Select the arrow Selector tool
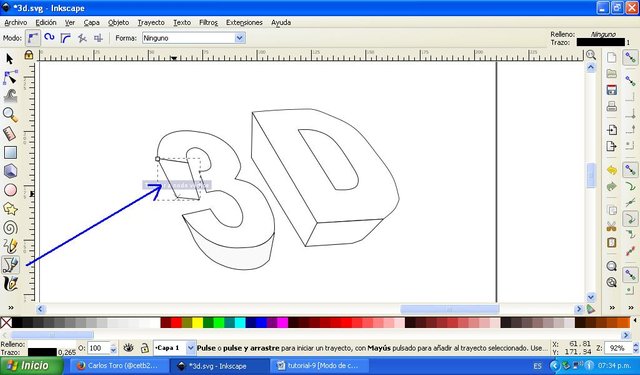This screenshot has height=375, width=640. pos(10,59)
